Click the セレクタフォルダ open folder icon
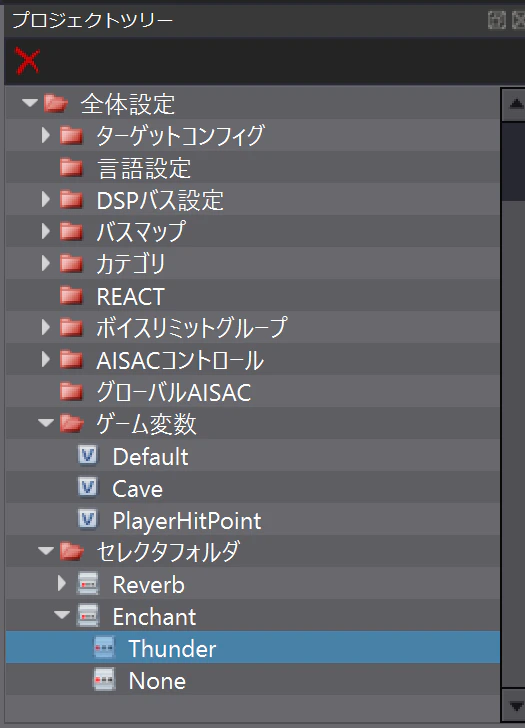Viewport: 525px width, 728px height. (72, 552)
